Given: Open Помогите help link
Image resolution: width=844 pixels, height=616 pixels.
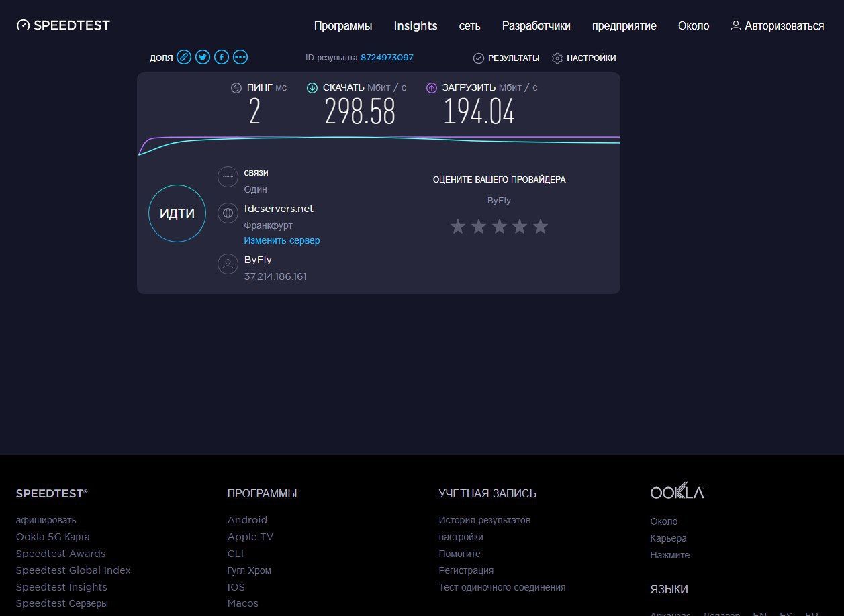Looking at the screenshot, I should [460, 554].
